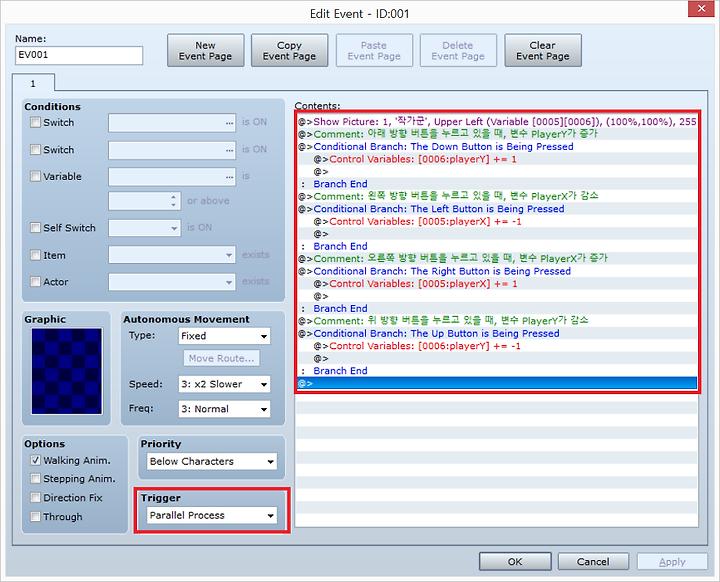
Task: Open the Actor condition dropdown
Action: click(x=172, y=282)
